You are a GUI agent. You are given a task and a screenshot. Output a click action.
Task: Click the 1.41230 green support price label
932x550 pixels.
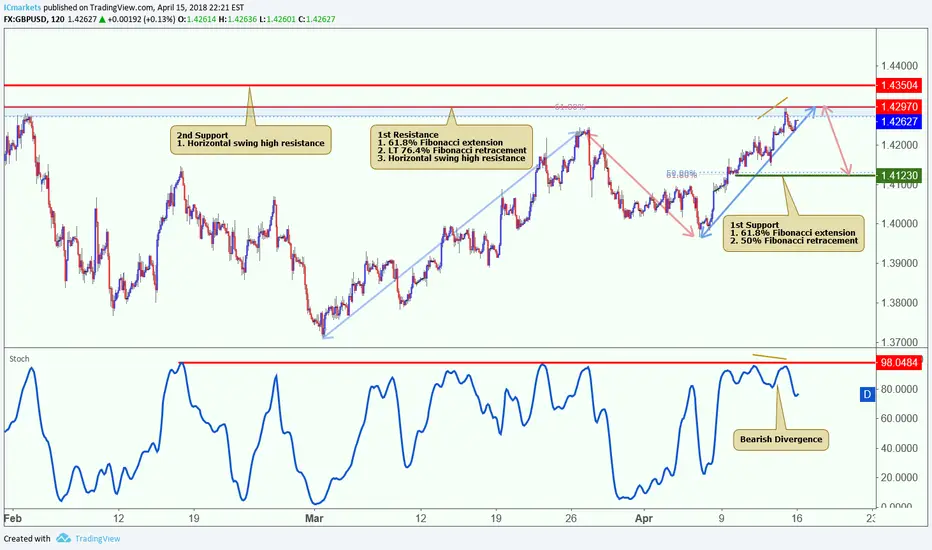pos(899,175)
